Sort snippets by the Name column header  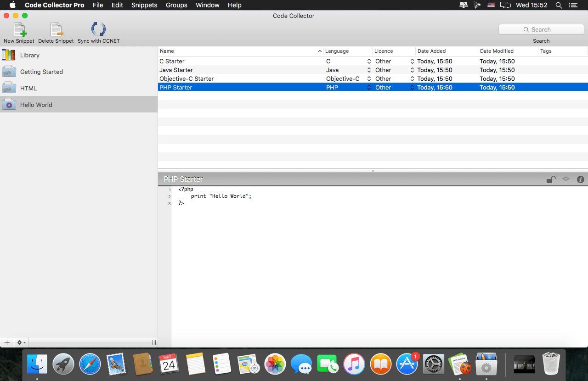pos(241,51)
